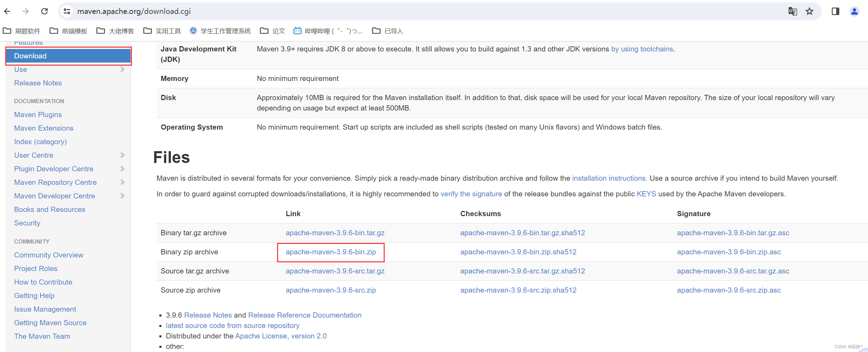Open Books and Resources link
This screenshot has width=868, height=352.
point(50,210)
